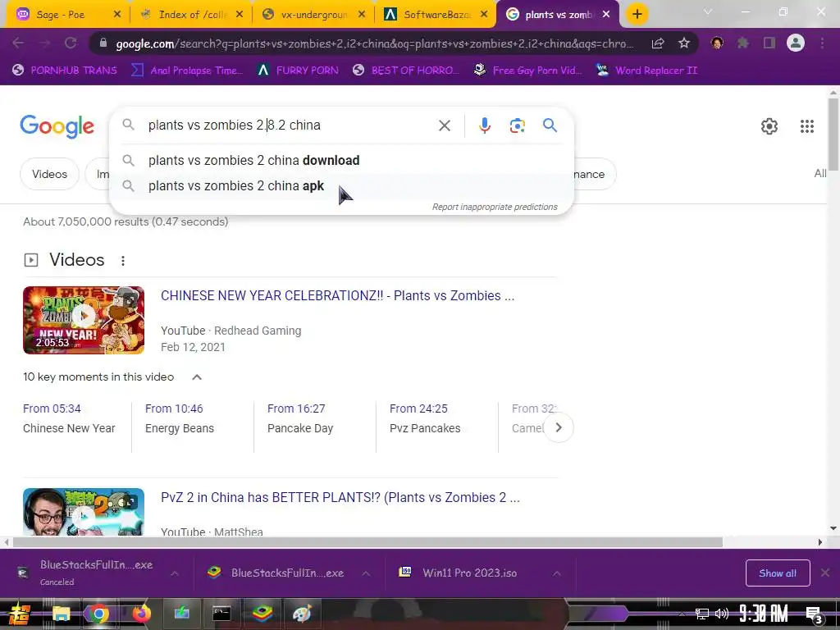Jump to From 16:27 Pancake Day
The width and height of the screenshot is (840, 630).
pos(300,418)
